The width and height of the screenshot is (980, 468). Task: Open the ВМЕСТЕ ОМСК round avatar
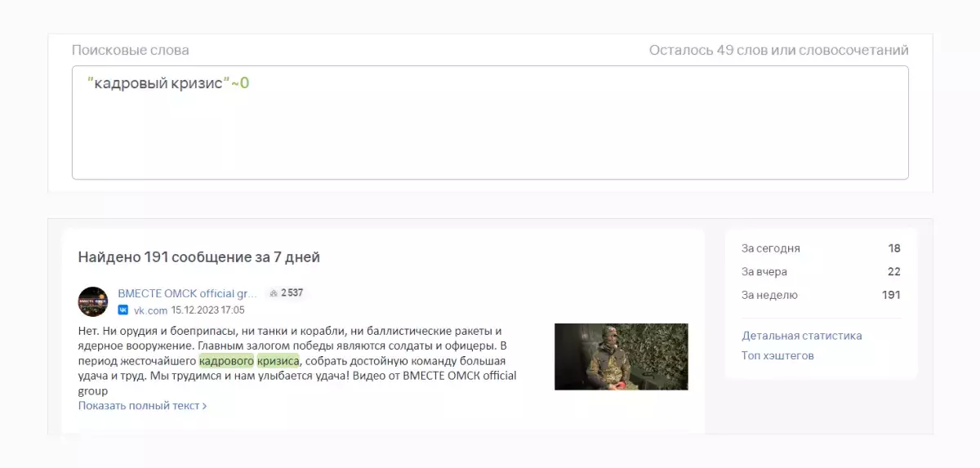click(93, 301)
